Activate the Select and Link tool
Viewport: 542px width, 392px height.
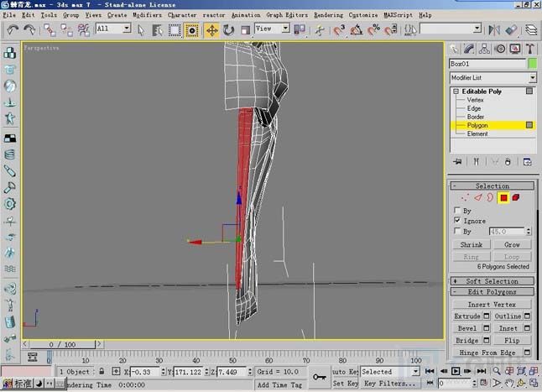pyautogui.click(x=50, y=30)
